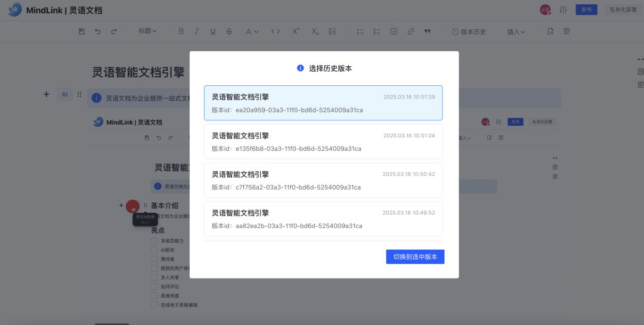Click the 私有化部署 button
Screen dimensions: 644x325
[623, 10]
